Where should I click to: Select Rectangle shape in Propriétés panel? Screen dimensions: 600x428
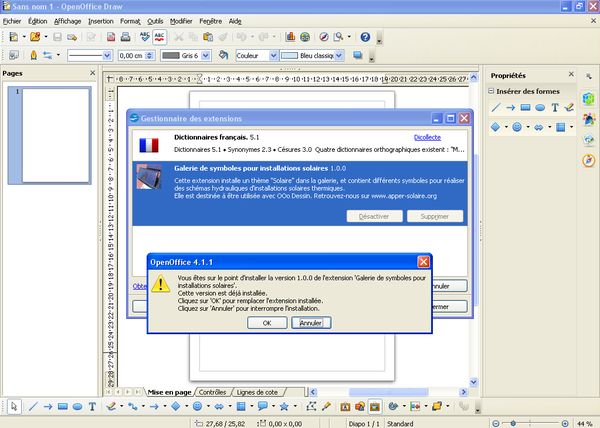pos(525,107)
